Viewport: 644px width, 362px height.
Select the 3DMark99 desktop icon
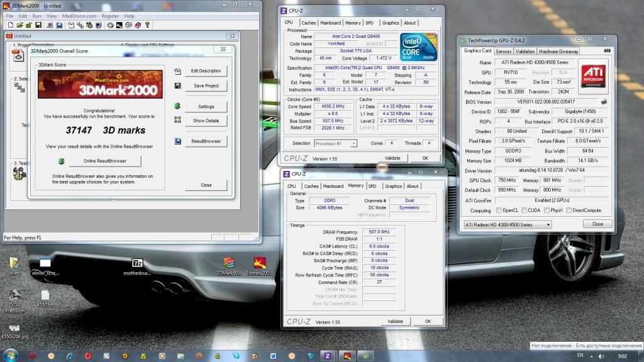[x=229, y=266]
